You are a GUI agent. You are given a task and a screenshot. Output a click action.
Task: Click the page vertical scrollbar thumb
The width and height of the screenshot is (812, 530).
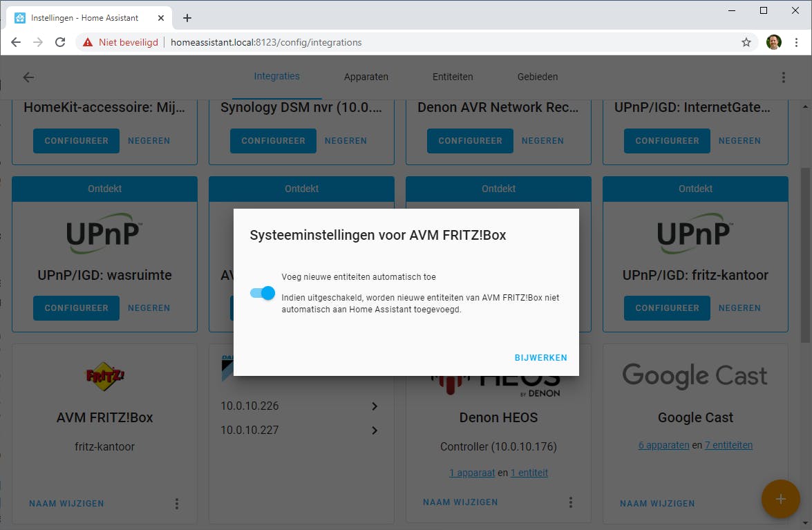(805, 254)
